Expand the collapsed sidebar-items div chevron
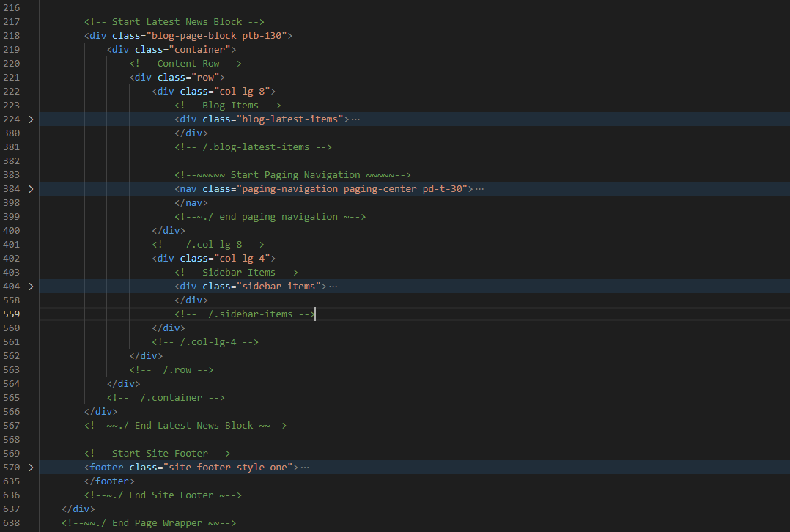Viewport: 790px width, 532px height. [31, 287]
